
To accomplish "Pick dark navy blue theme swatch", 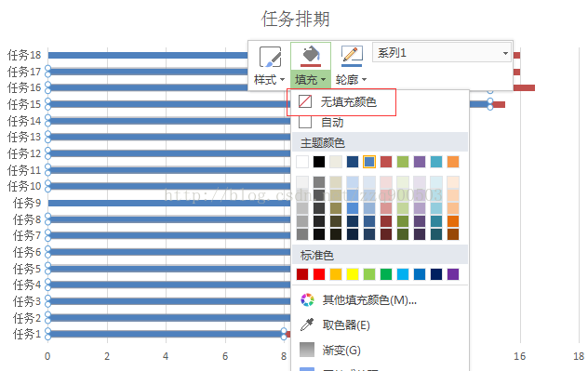I will tap(353, 162).
